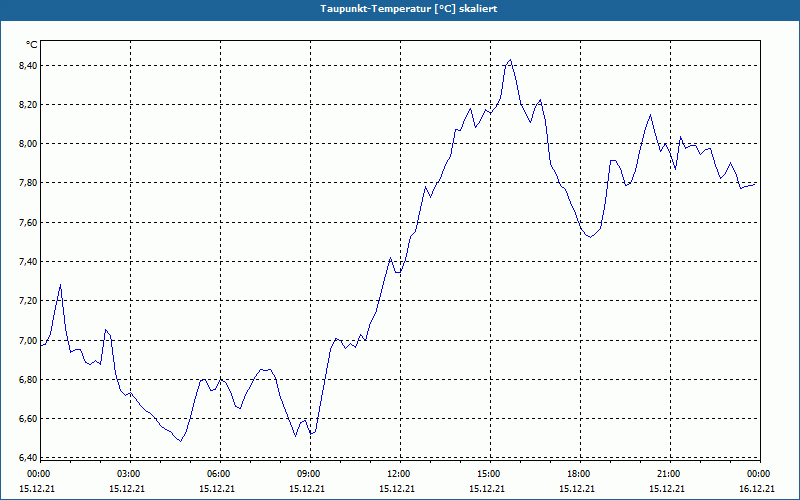This screenshot has width=800, height=500.
Task: Click the 6,80 y-axis value
Action: [28, 380]
